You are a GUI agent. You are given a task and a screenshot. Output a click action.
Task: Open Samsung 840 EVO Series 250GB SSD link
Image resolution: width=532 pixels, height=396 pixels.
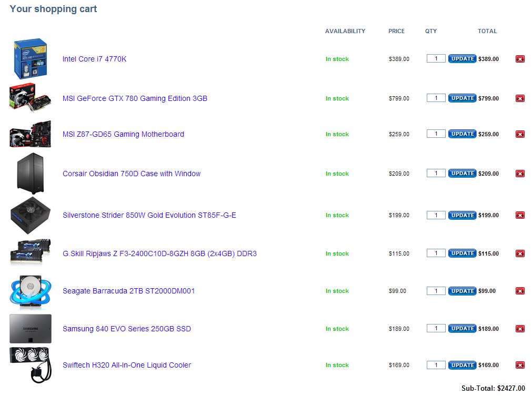point(126,329)
